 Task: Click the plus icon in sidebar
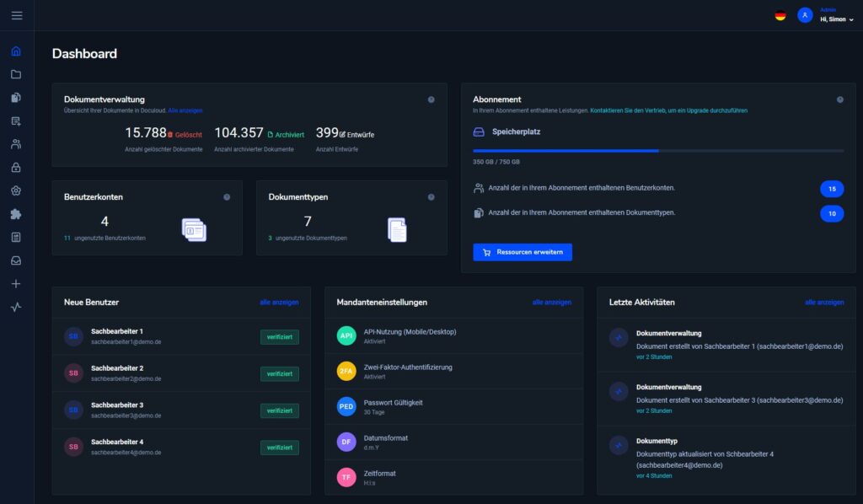tap(16, 284)
